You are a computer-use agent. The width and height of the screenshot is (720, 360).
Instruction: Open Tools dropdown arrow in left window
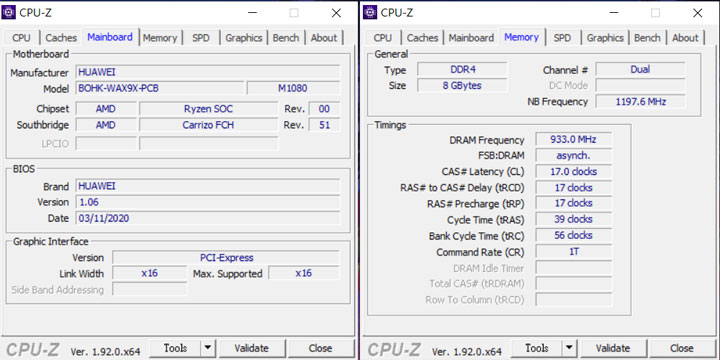pos(208,348)
